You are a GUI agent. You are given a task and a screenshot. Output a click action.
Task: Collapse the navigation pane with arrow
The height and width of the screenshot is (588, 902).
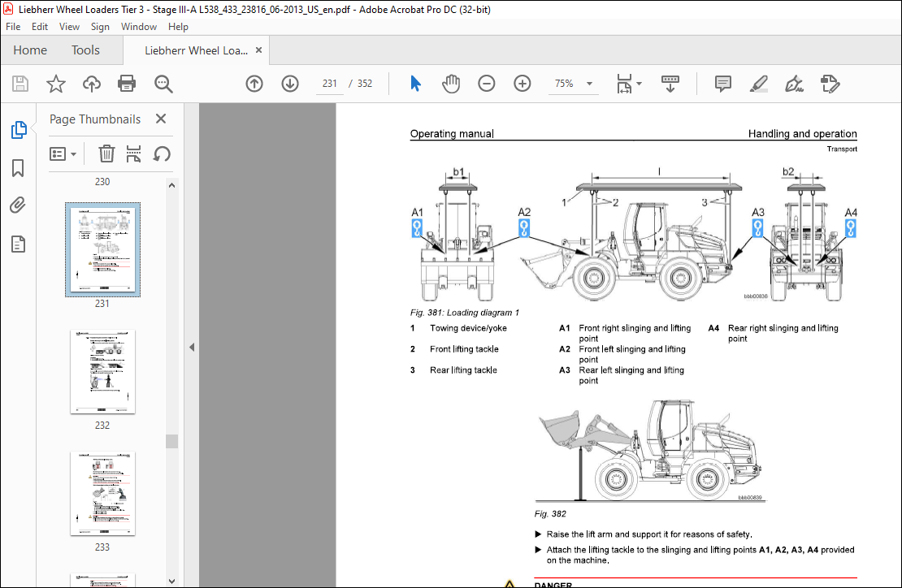pyautogui.click(x=192, y=347)
